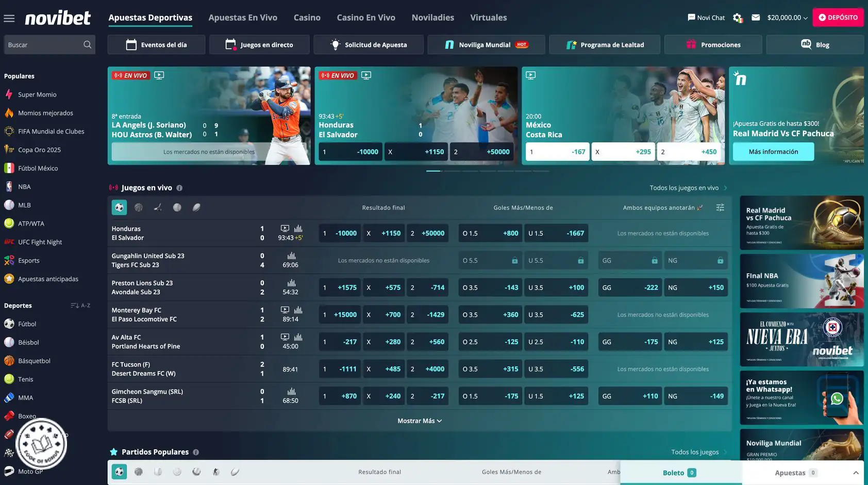This screenshot has height=485, width=868.
Task: Select U 3.5 -556 for FC Tucson match
Action: (x=556, y=369)
